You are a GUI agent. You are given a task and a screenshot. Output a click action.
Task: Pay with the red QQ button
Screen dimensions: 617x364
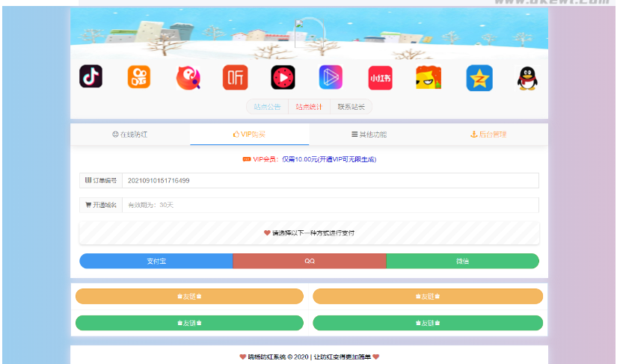point(310,261)
